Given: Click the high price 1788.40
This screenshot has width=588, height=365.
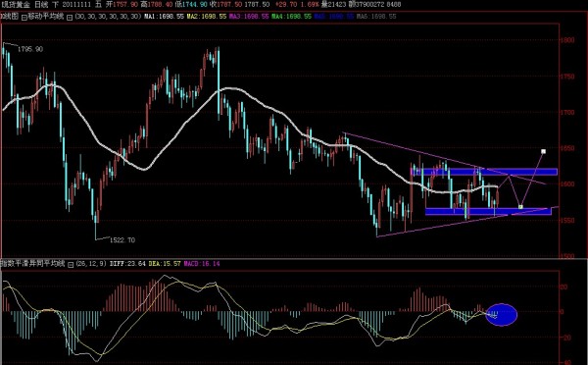Looking at the screenshot, I should [x=160, y=5].
